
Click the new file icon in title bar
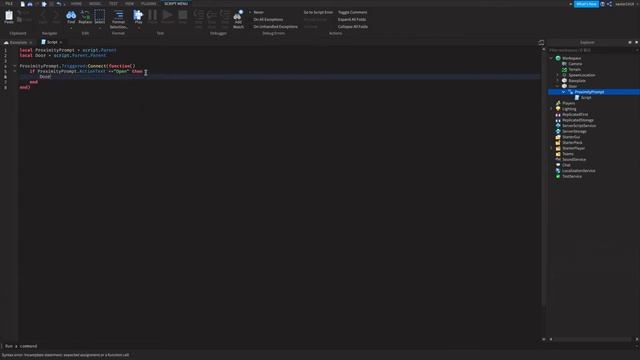22,4
